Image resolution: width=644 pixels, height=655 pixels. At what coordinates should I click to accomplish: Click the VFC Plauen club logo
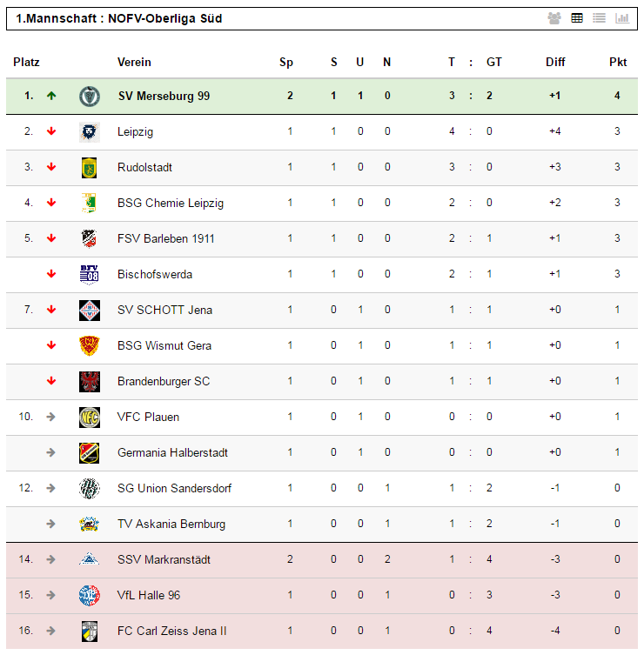pyautogui.click(x=90, y=418)
